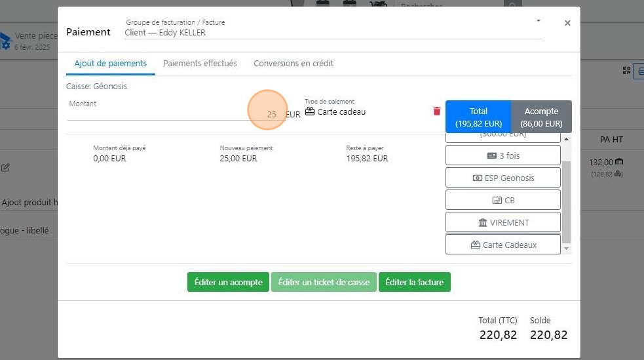The width and height of the screenshot is (644, 360).
Task: Select VIREMENT payment type
Action: (502, 222)
